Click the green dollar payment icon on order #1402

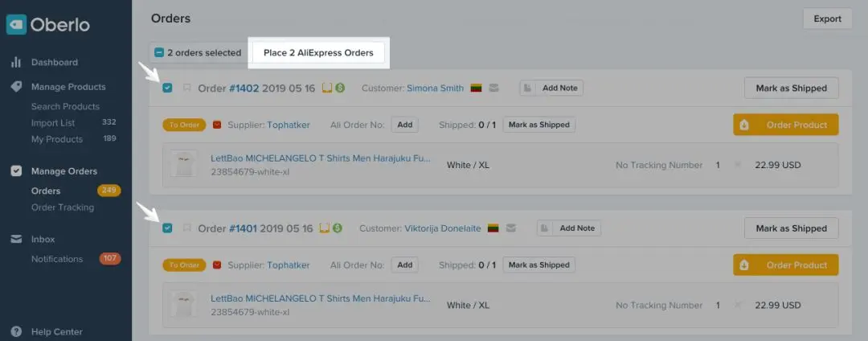coord(340,88)
